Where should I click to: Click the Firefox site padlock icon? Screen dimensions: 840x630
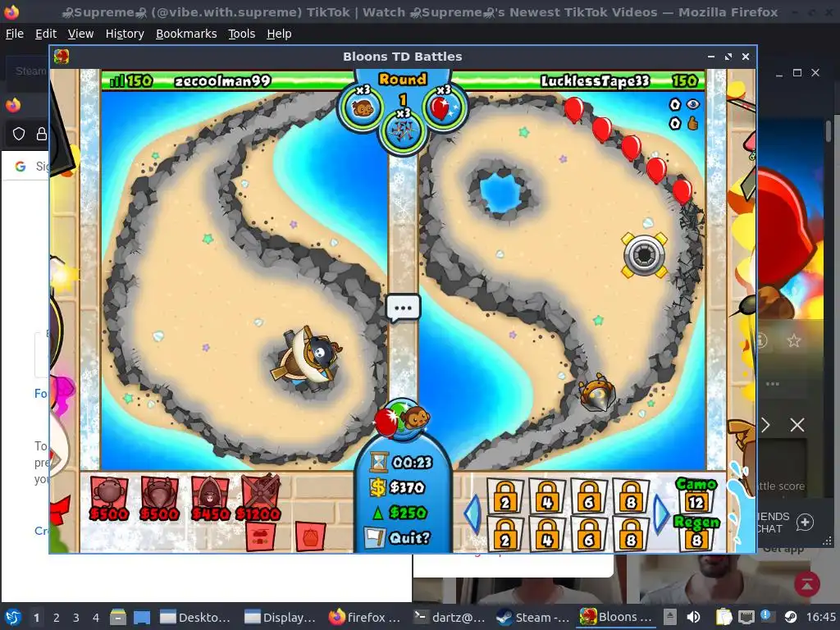pyautogui.click(x=41, y=134)
